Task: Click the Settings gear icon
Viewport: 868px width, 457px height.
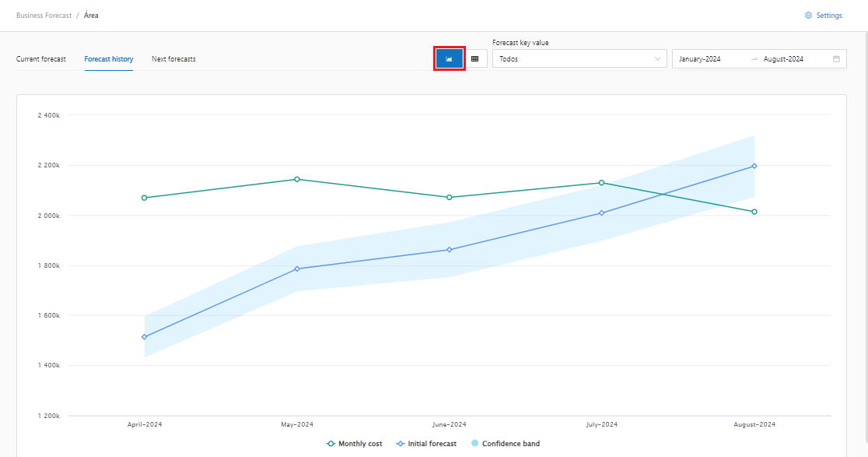Action: tap(808, 16)
